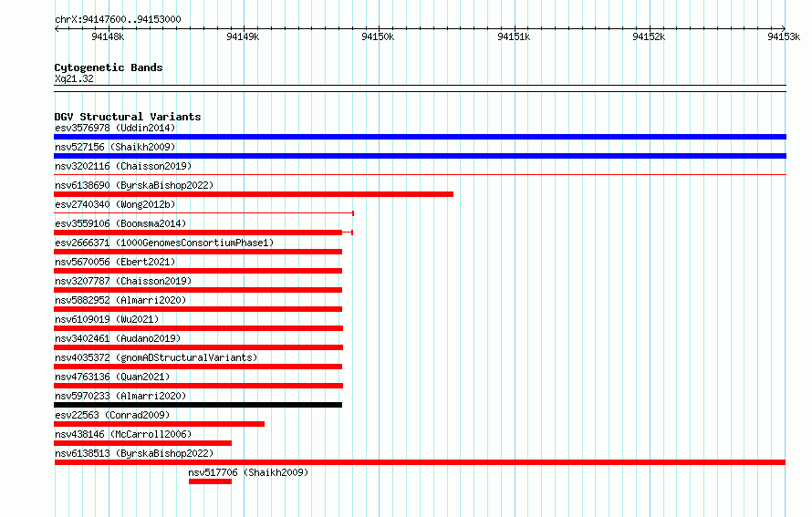Select the nsv527156 (Shaikh2009) blue variant bar

[420, 156]
